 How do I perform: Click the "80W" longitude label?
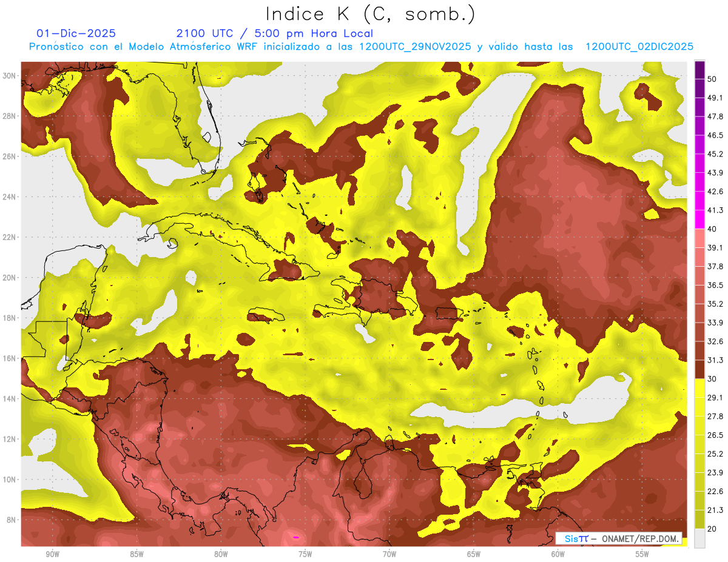(221, 554)
